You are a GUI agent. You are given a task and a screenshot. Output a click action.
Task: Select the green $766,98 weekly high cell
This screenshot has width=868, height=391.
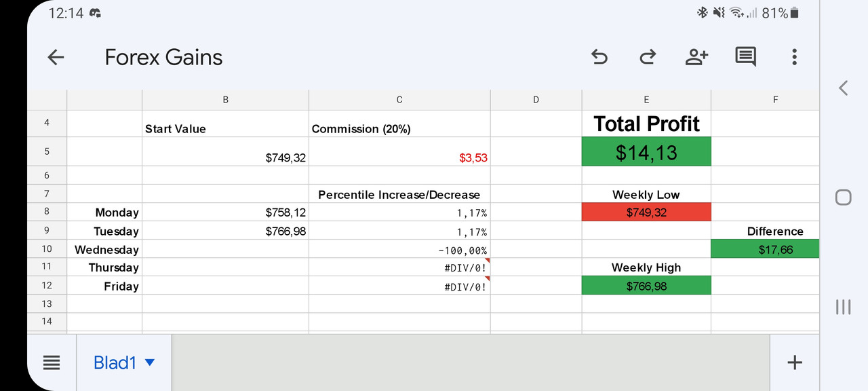(646, 285)
